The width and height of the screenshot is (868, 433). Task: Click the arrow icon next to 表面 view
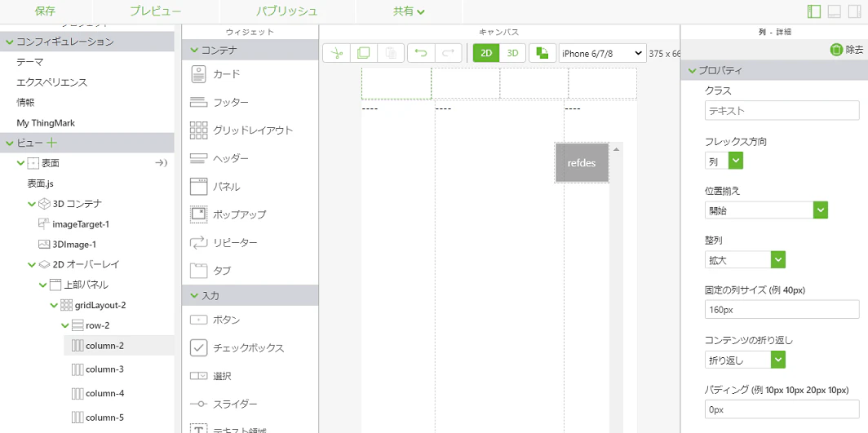(x=161, y=163)
